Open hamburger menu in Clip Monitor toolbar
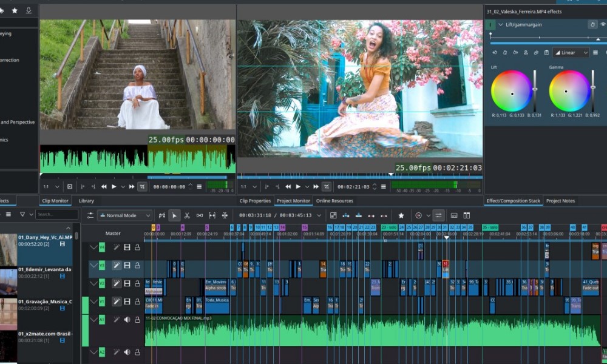Viewport: 607px width, 364px height. click(x=199, y=186)
